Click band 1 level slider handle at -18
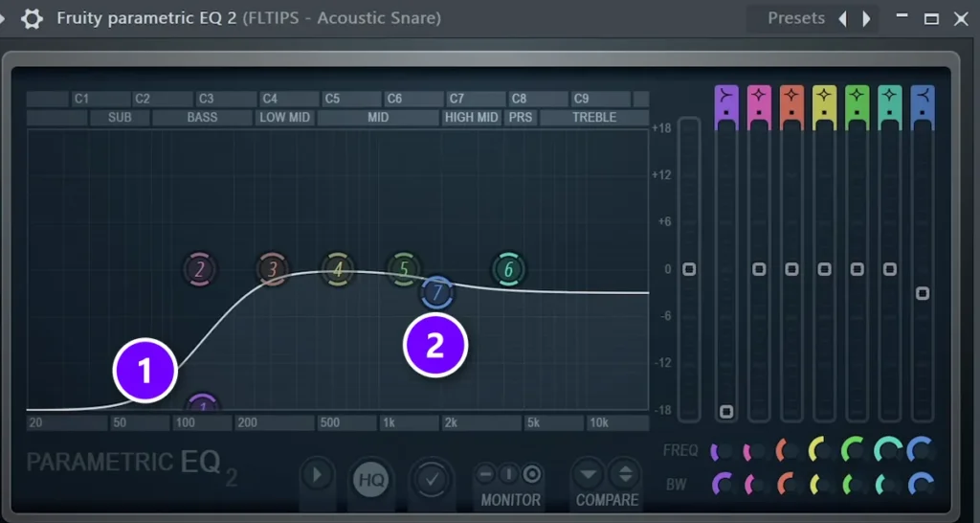 click(x=726, y=412)
